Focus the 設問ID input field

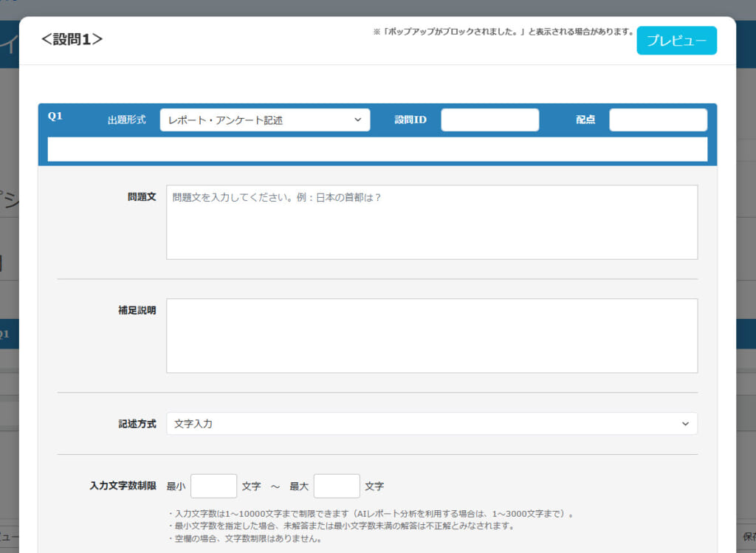pos(489,120)
